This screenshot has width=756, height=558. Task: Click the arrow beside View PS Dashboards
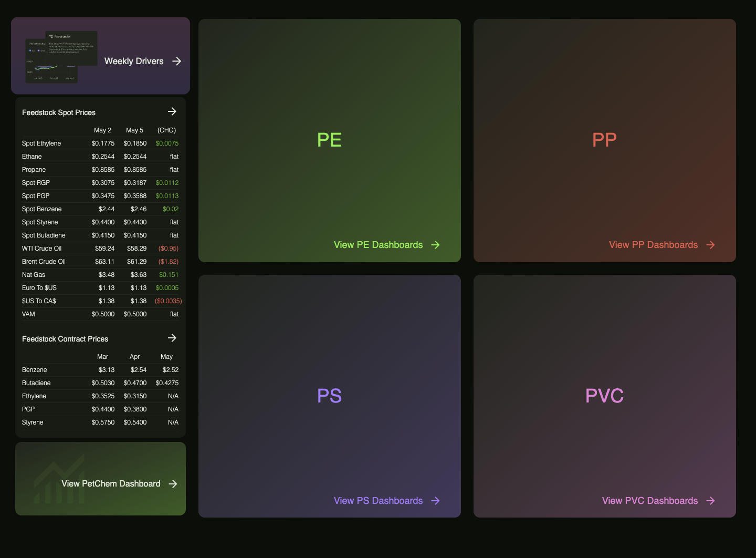[435, 501]
